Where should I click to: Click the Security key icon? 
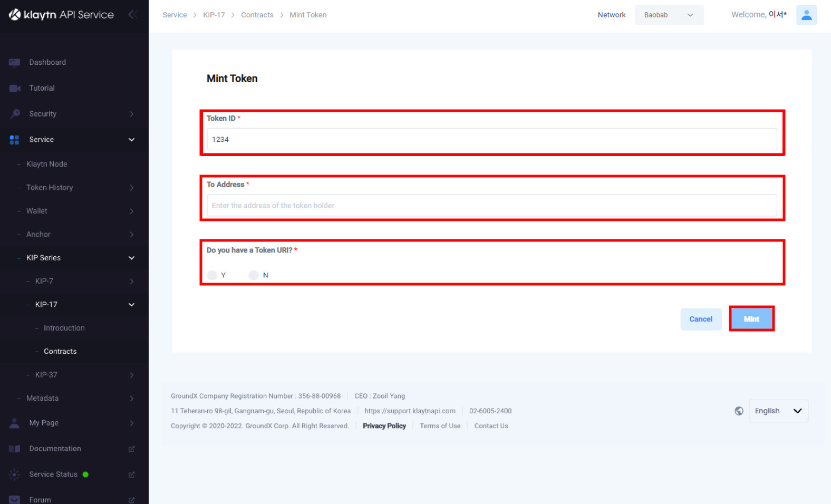15,114
